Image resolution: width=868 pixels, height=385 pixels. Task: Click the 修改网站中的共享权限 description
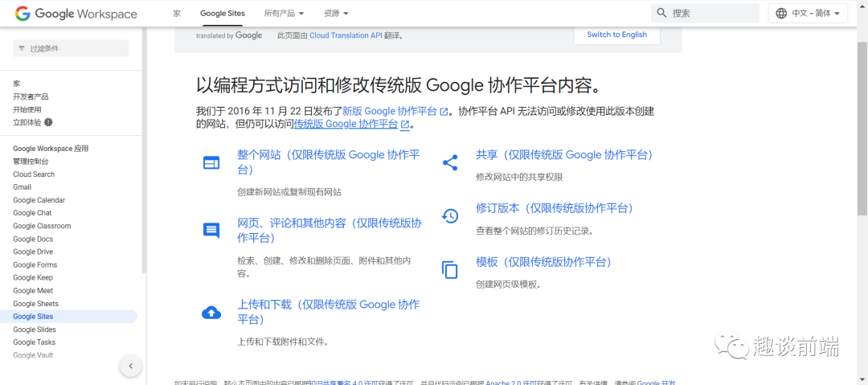point(519,178)
